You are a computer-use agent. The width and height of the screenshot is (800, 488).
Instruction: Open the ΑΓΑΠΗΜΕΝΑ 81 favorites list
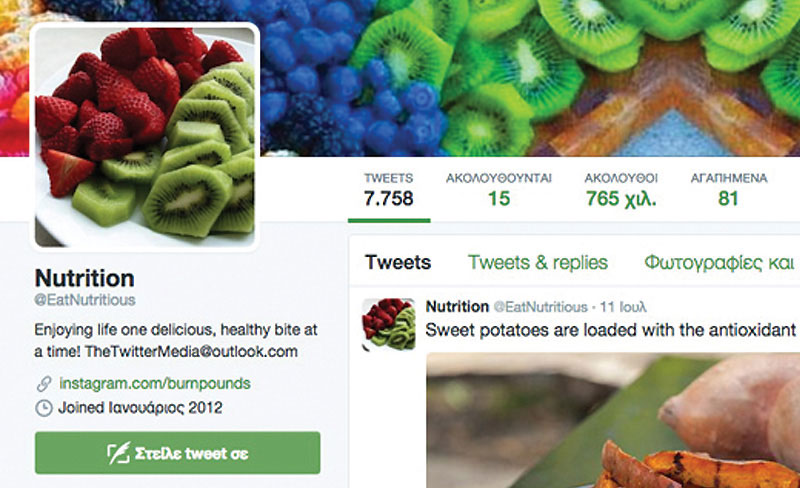tap(729, 190)
